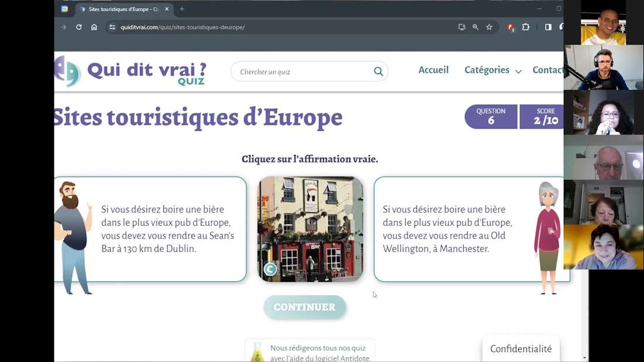The width and height of the screenshot is (644, 362).
Task: Click the pinned blue icon left of tab
Action: point(64,9)
